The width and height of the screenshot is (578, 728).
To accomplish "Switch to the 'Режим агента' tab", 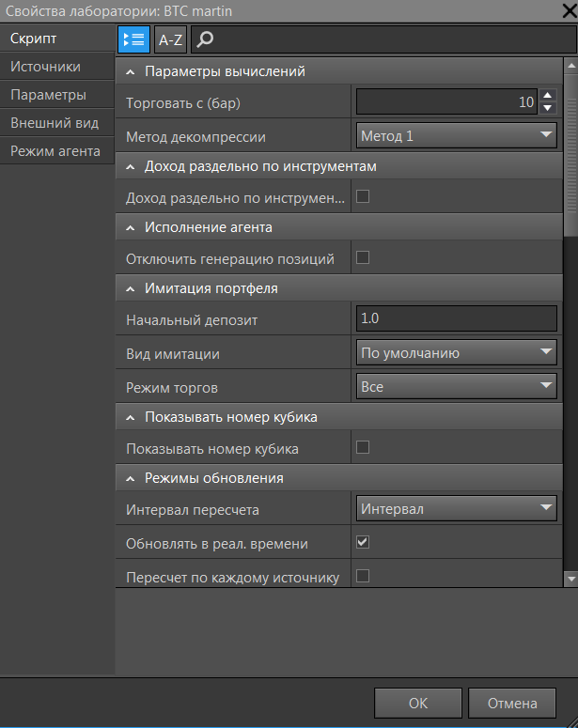I will click(55, 150).
